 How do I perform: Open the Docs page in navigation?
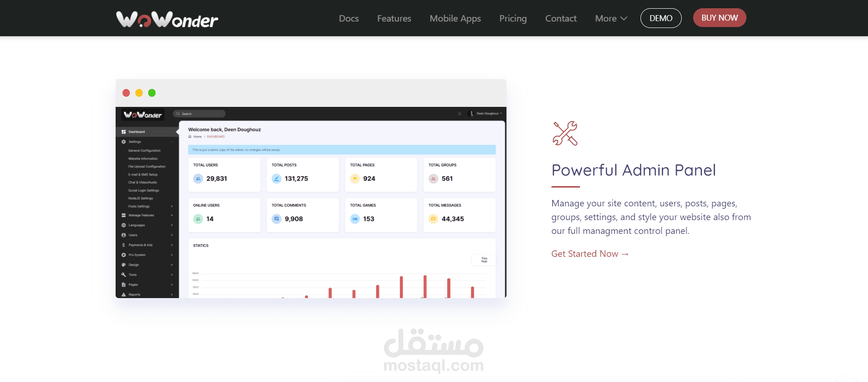[349, 18]
